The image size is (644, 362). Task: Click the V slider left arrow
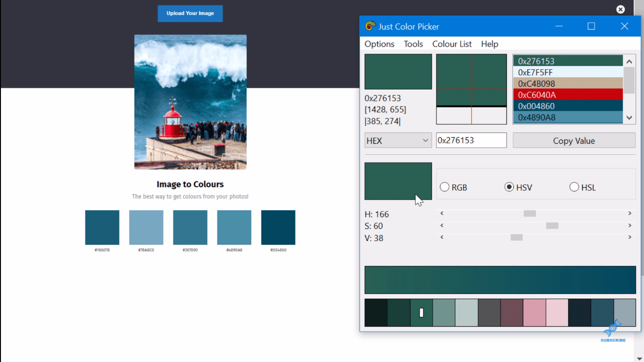[x=442, y=237]
